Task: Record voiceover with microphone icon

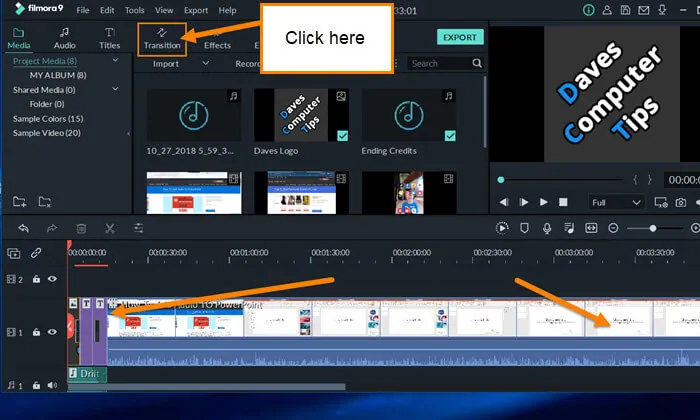Action: (x=547, y=228)
